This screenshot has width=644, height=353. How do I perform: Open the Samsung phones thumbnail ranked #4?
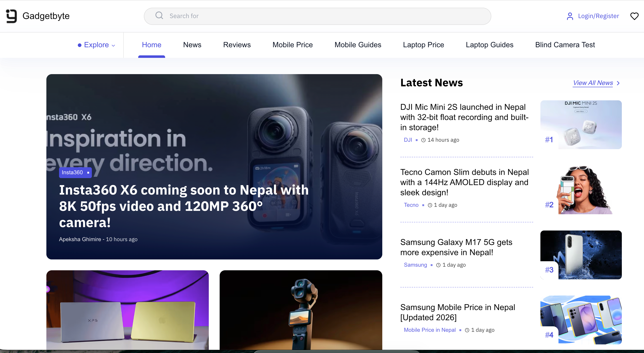[x=581, y=320]
